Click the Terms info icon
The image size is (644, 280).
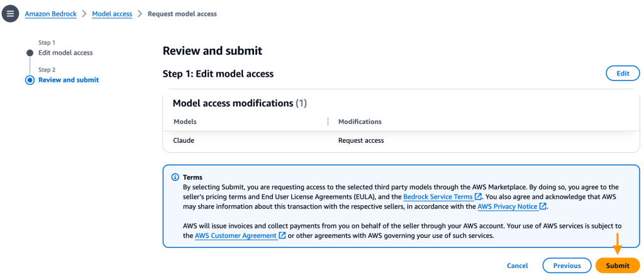coord(175,177)
